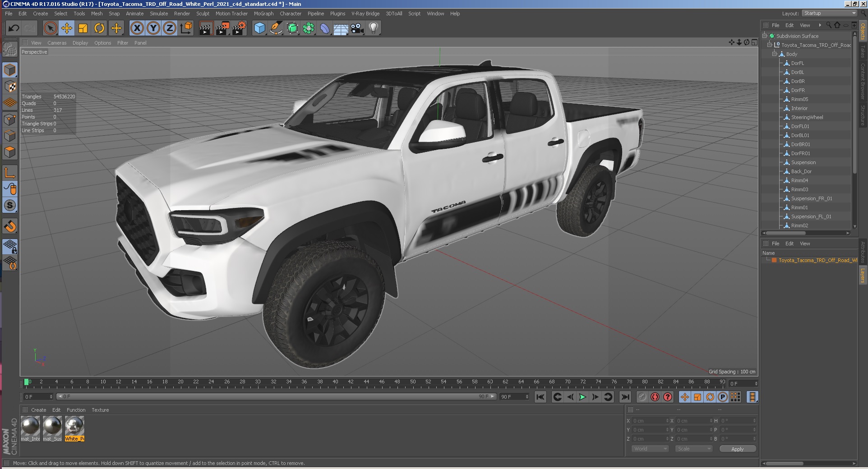Toggle X axis lock
Viewport: 868px width, 469px height.
(137, 28)
